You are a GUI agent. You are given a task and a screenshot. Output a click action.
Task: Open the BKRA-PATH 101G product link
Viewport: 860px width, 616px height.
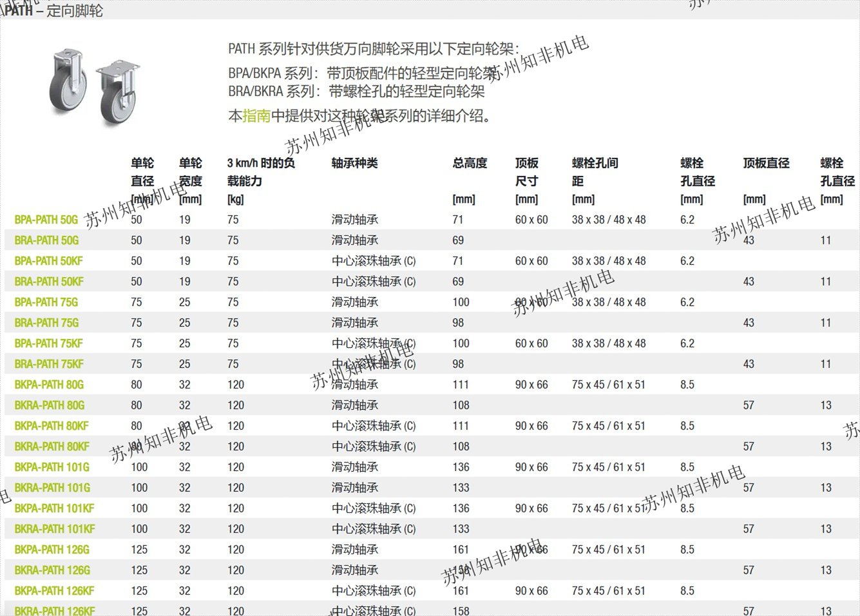52,488
